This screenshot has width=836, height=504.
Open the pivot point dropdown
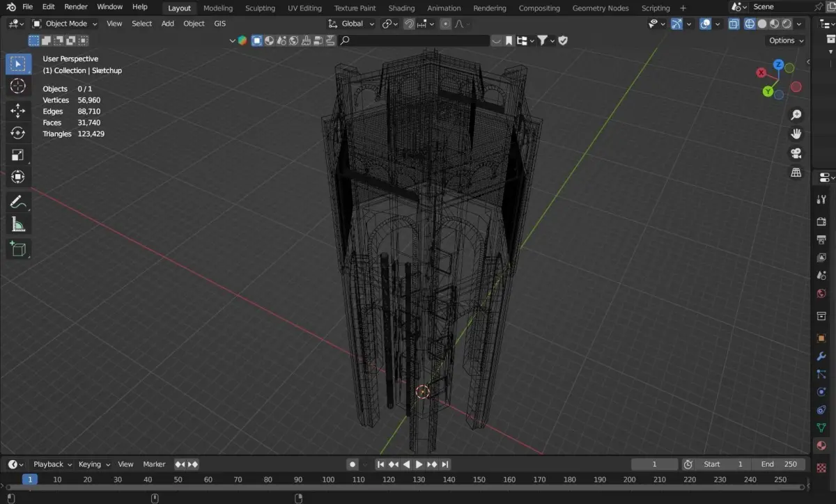(390, 24)
